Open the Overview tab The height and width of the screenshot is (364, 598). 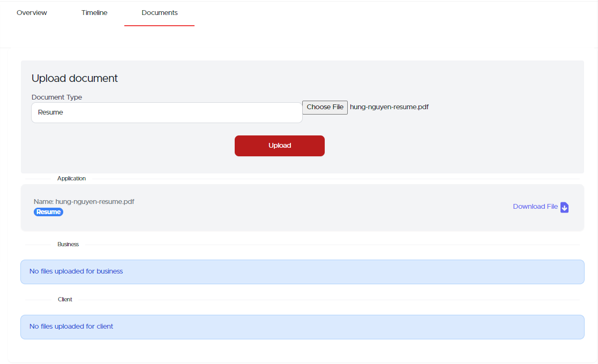point(32,12)
